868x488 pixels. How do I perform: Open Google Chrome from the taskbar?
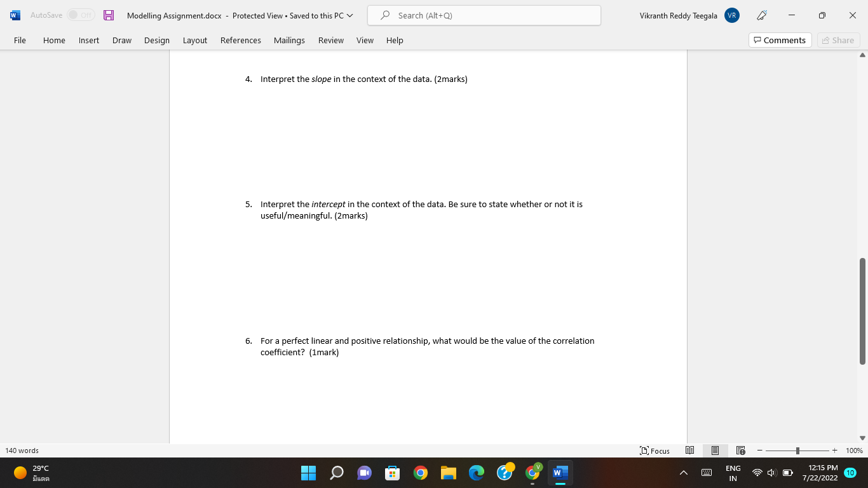tap(420, 473)
